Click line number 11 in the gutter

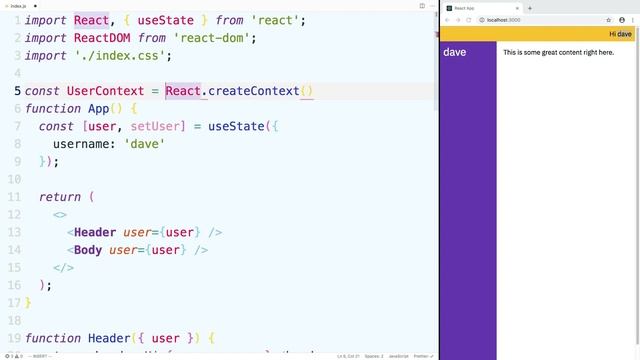[x=14, y=197]
